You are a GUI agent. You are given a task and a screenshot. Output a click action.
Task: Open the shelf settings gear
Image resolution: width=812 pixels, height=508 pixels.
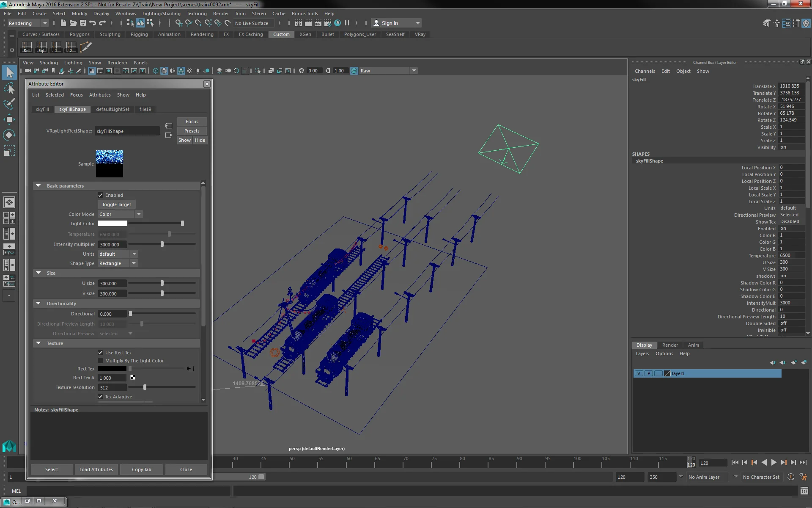(12, 50)
